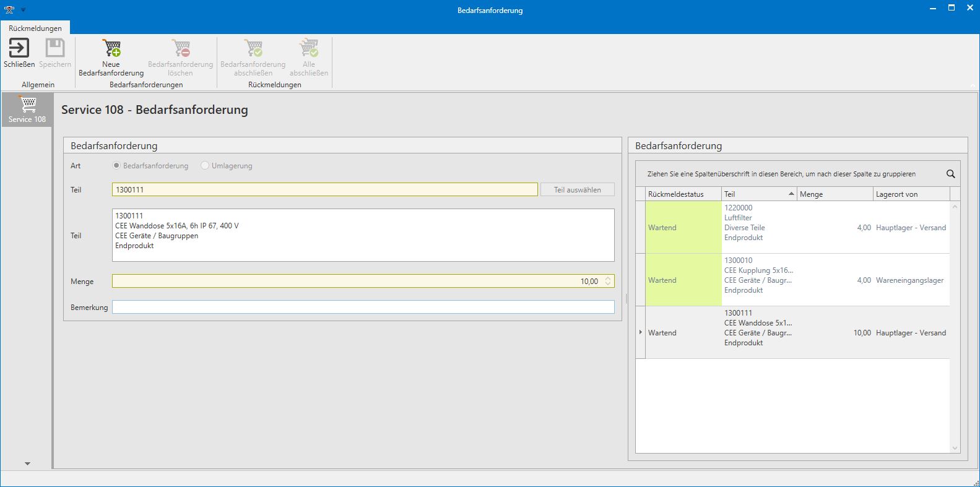Switch to the Rückmeldungen ribbon tab
The width and height of the screenshot is (980, 487).
coord(35,28)
